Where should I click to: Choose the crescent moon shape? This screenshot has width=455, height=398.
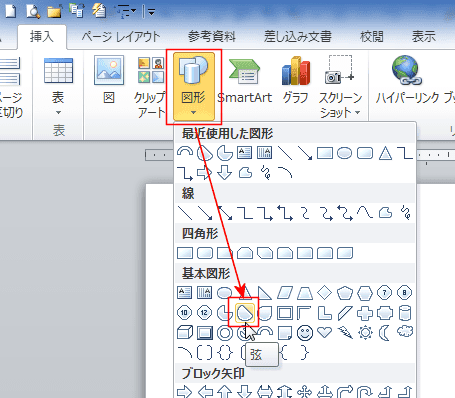click(x=385, y=333)
